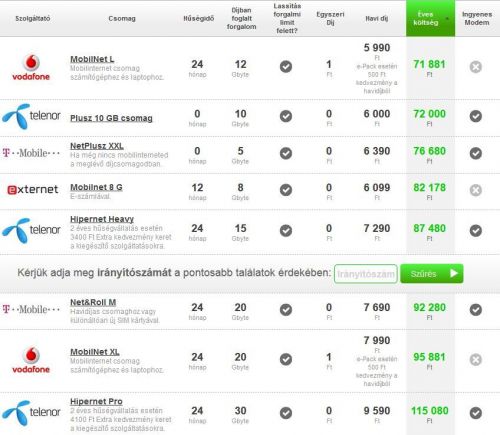This screenshot has width=500, height=435.
Task: Click the no-free-modem X icon for MobilNet L
Action: 476,67
